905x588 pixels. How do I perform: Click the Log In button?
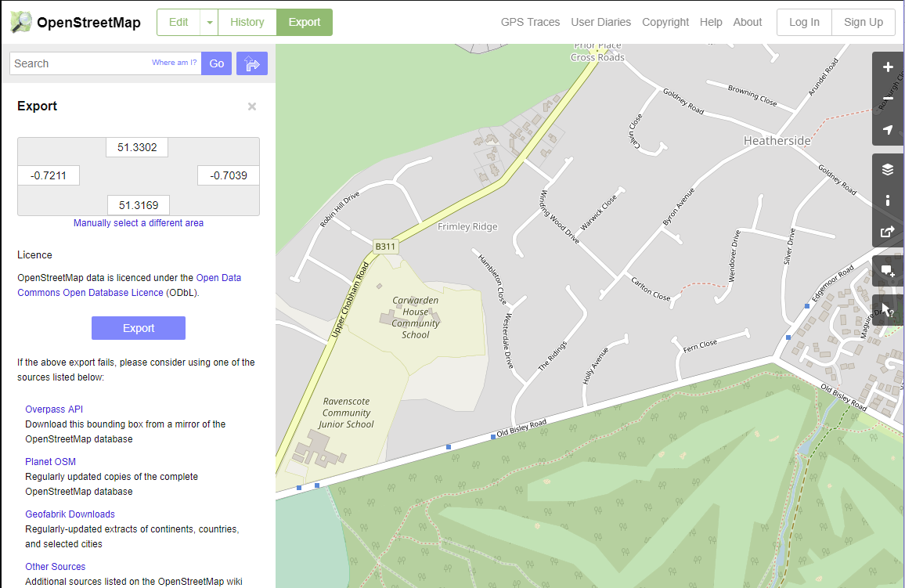[804, 23]
